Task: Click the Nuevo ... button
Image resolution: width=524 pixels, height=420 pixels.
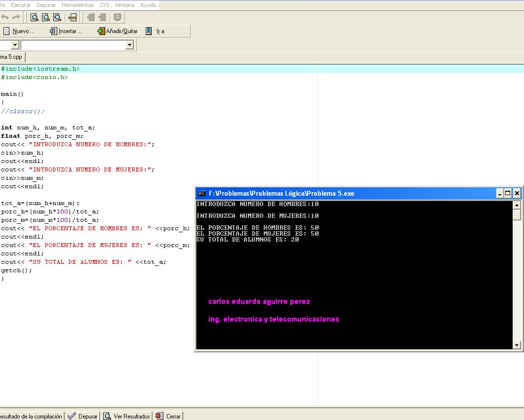Action: point(19,31)
